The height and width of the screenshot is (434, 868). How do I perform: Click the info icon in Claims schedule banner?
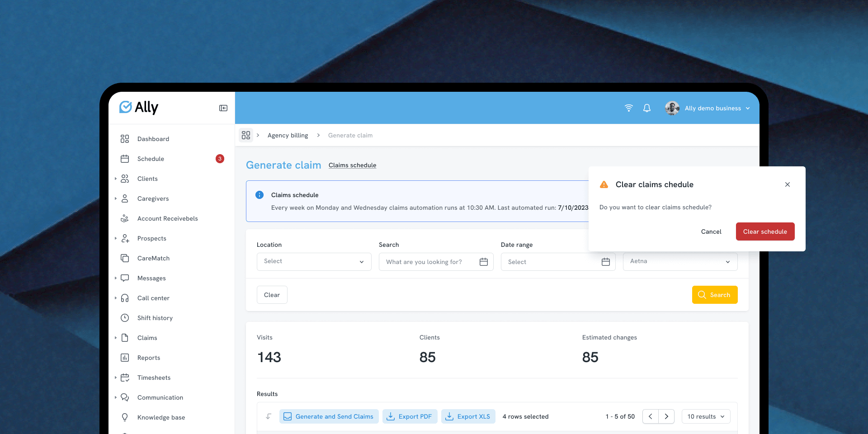(x=259, y=195)
